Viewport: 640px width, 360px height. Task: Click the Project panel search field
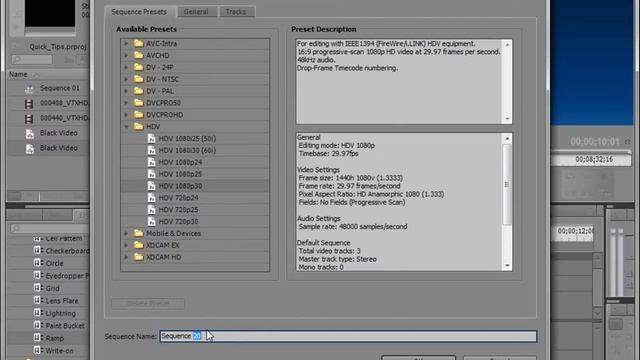pos(31,60)
